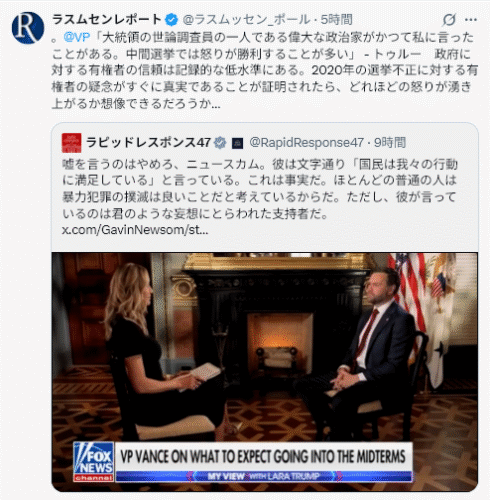Viewport: 490px width, 500px height.
Task: Open the @VP mention link
Action: click(77, 37)
